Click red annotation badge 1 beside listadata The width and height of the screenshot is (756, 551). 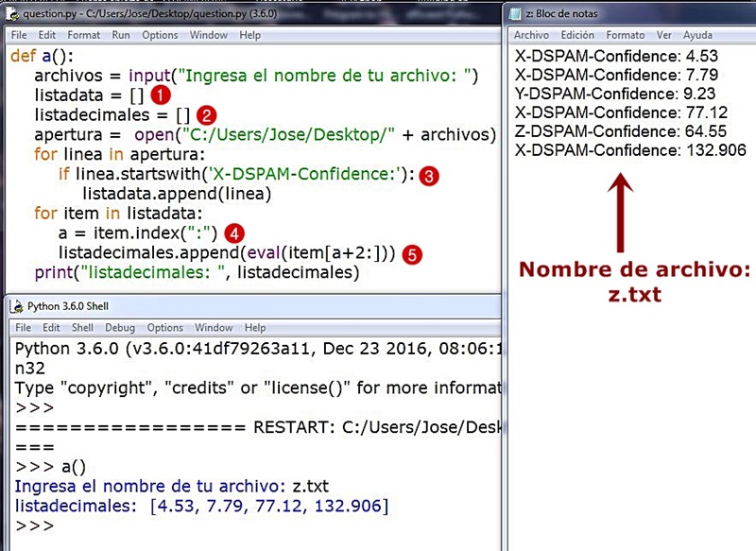(160, 95)
